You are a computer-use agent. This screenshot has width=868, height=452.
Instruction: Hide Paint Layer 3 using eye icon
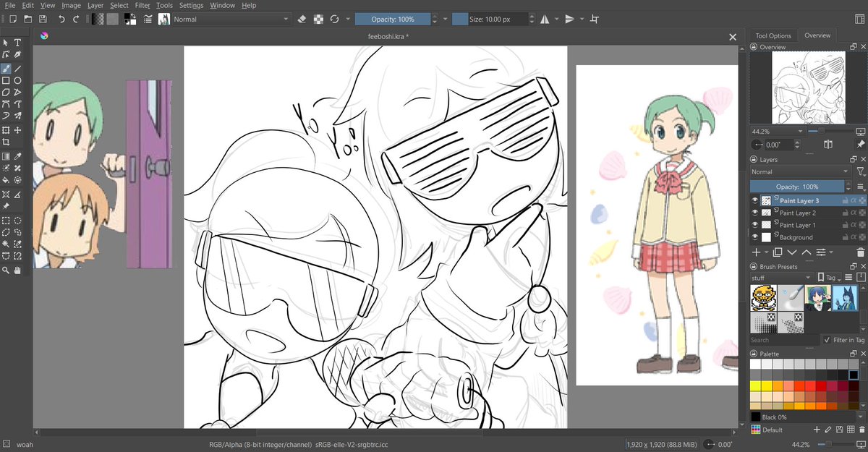754,200
